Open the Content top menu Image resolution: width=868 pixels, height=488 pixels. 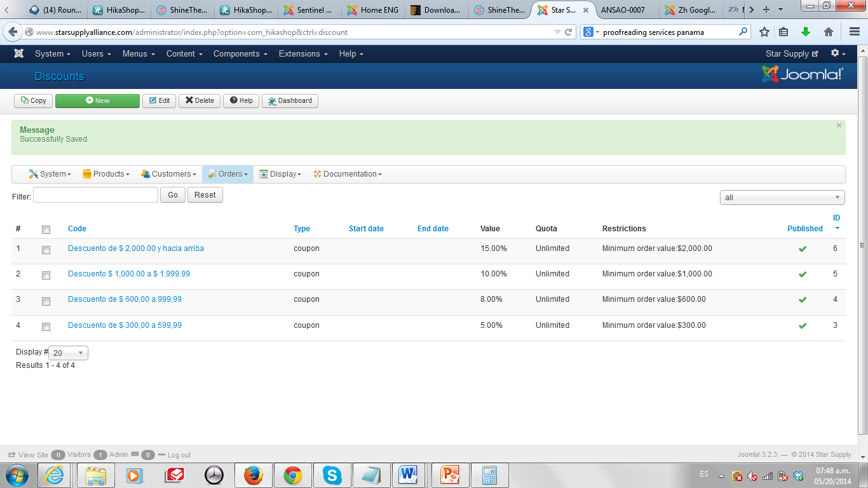(x=184, y=54)
